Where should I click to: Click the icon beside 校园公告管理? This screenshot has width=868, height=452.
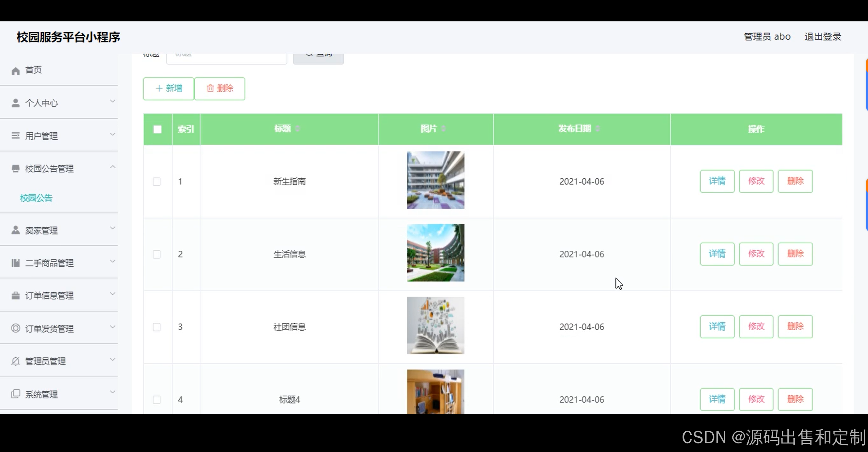[x=16, y=168]
